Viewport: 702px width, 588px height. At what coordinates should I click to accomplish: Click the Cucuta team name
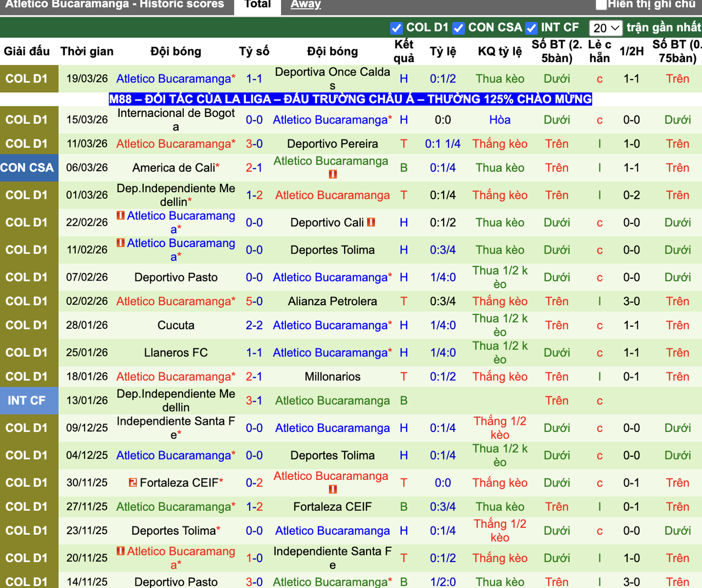point(176,325)
